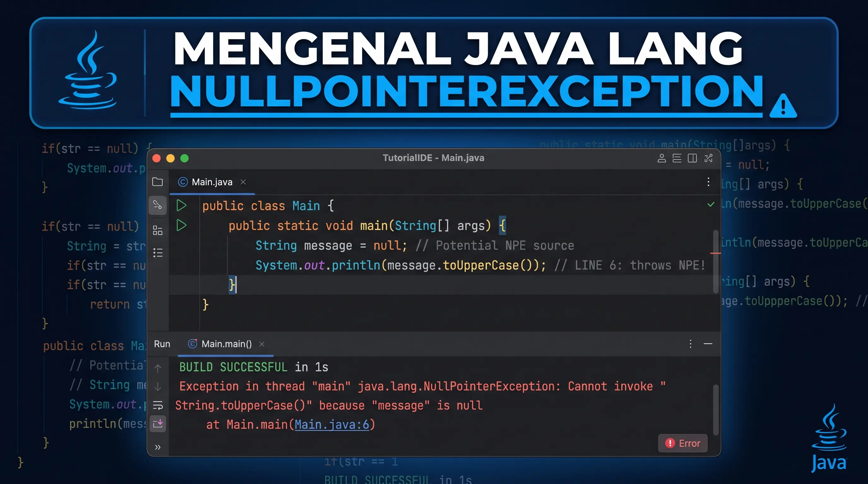Open editor tab options three-dot menu
This screenshot has height=484, width=868.
click(x=708, y=182)
